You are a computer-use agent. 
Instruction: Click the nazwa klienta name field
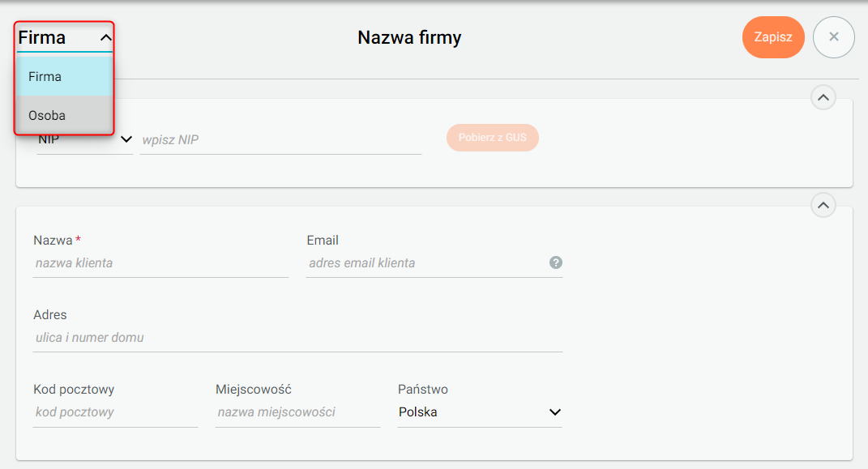coord(160,263)
